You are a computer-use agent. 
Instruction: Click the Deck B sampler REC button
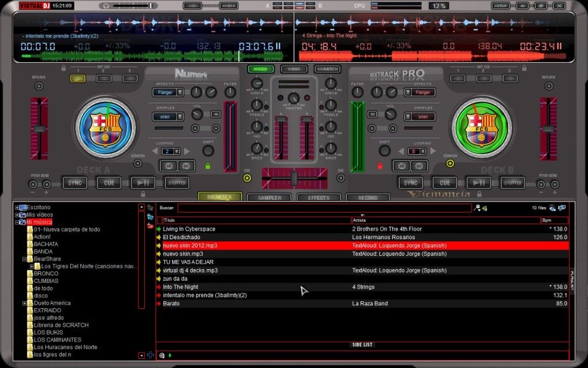pos(372,114)
